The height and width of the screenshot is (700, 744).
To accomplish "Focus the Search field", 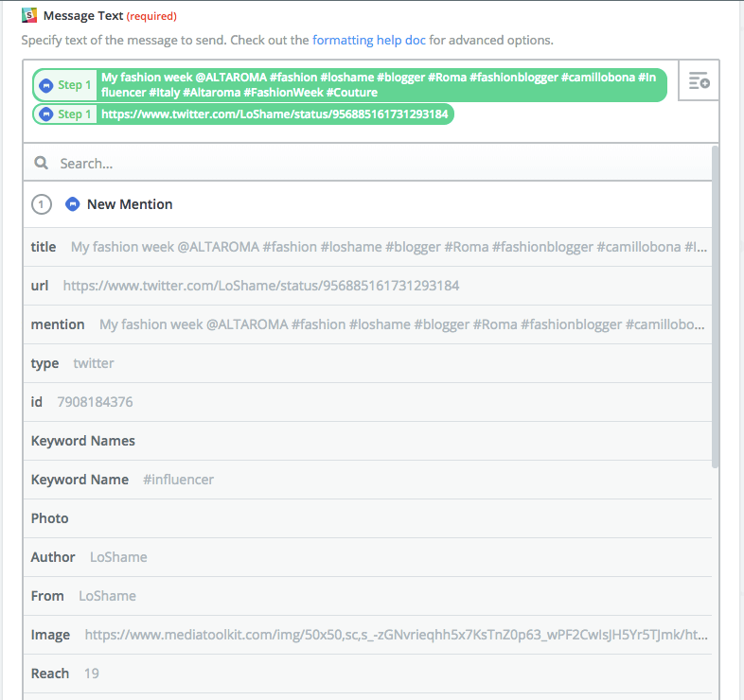I will (367, 163).
